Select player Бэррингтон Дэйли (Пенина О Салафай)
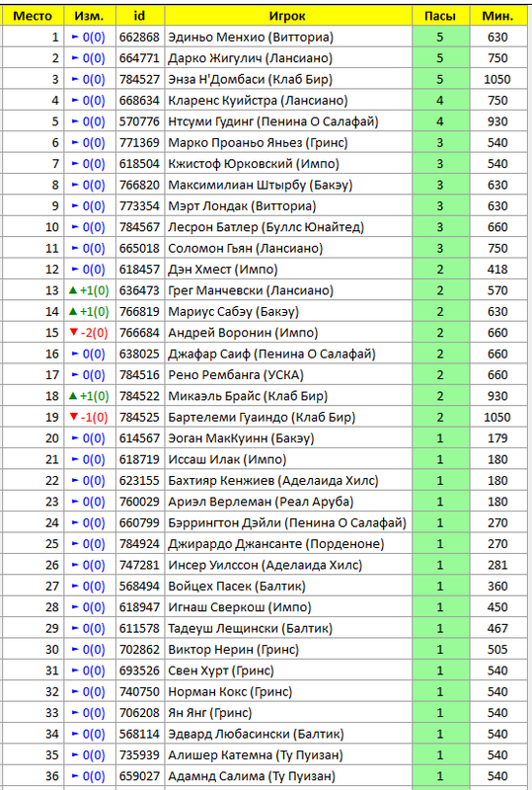 [x=287, y=523]
